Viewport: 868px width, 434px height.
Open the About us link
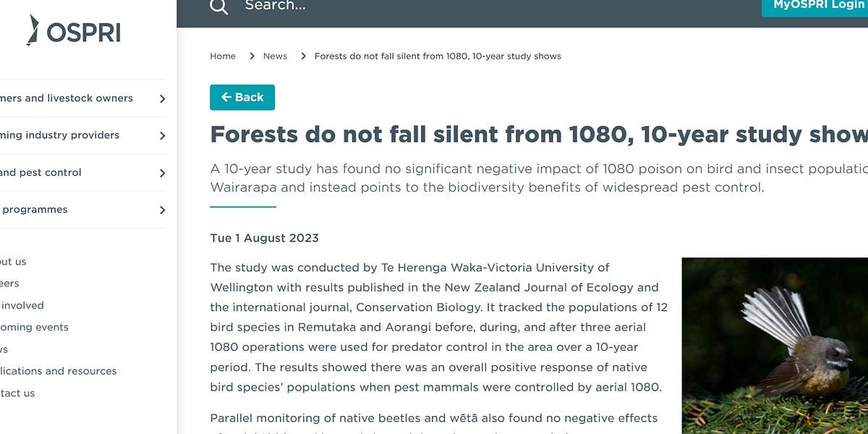(13, 262)
